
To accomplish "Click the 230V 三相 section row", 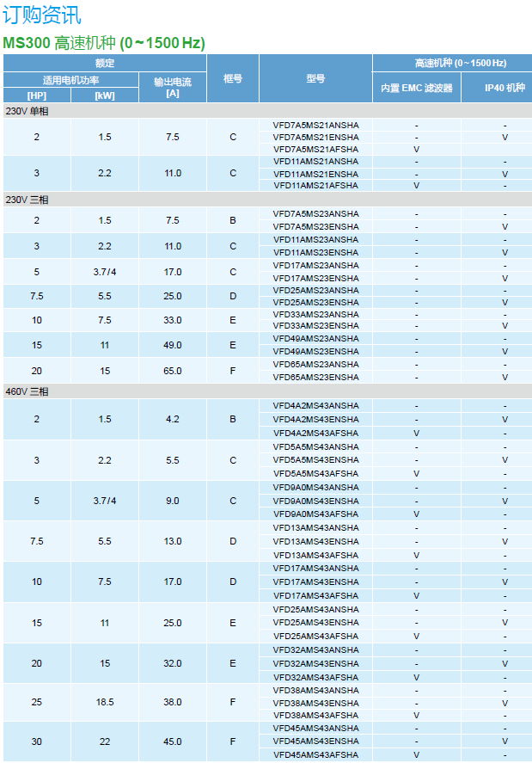I will tap(28, 200).
